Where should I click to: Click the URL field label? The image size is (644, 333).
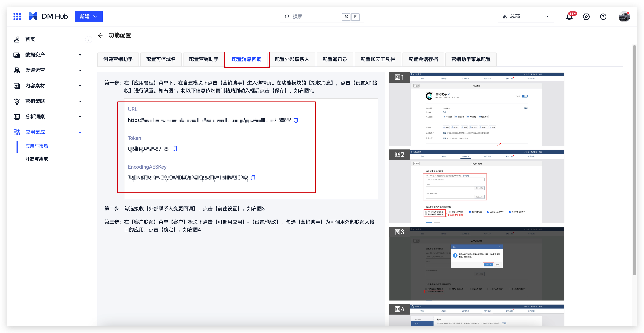click(133, 109)
